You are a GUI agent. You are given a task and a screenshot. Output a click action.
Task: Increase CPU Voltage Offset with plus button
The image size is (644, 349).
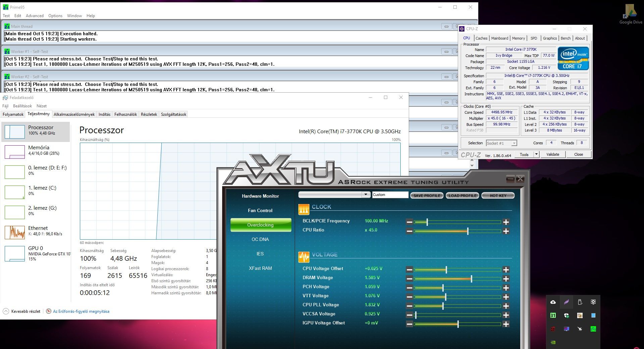(506, 269)
